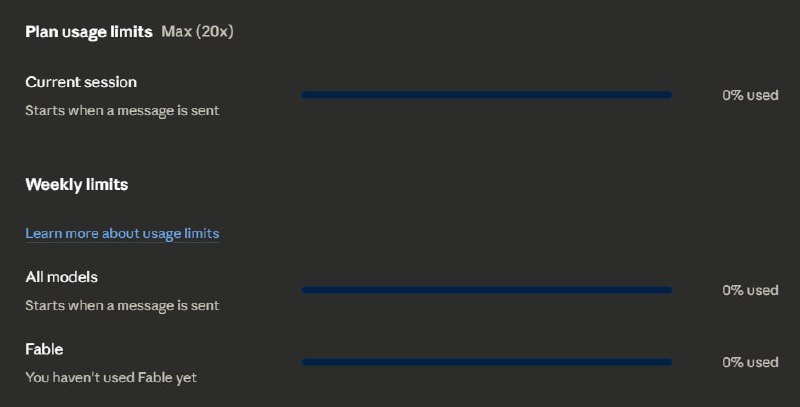Click the Current session usage progress bar
The width and height of the screenshot is (800, 407).
487,95
